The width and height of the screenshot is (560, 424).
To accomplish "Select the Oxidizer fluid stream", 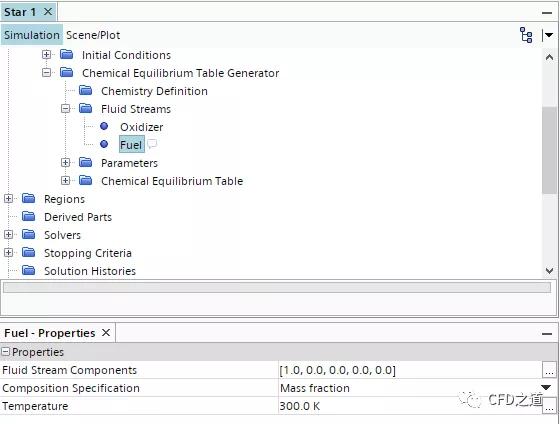I will click(141, 127).
